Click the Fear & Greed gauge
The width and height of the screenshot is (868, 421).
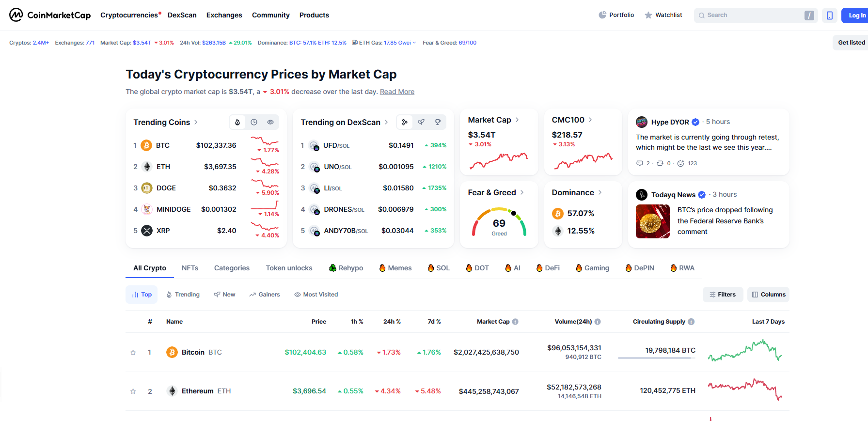pyautogui.click(x=499, y=222)
